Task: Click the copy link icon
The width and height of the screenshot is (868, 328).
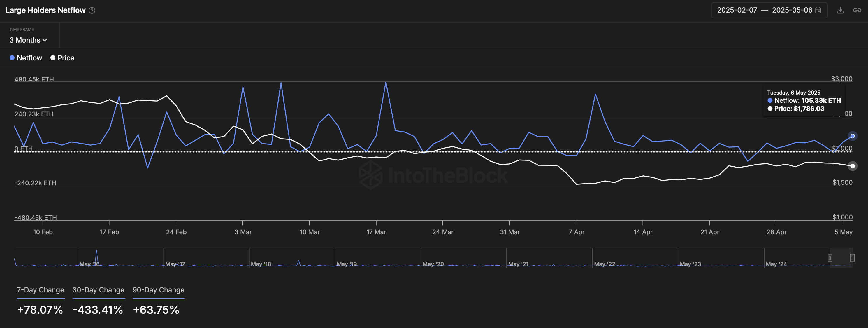Action: [857, 11]
